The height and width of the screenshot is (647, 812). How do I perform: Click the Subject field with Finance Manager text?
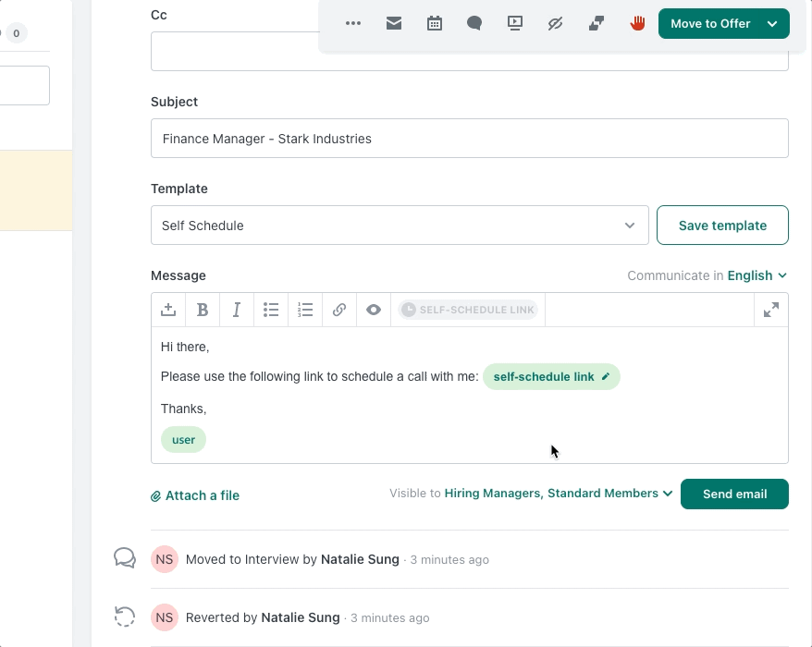pyautogui.click(x=470, y=139)
